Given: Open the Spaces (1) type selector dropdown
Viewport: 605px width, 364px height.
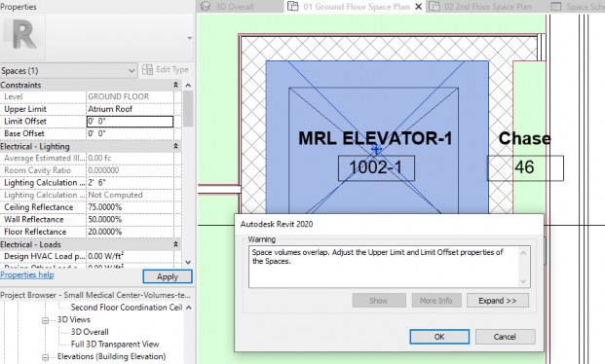Looking at the screenshot, I should tap(68, 71).
